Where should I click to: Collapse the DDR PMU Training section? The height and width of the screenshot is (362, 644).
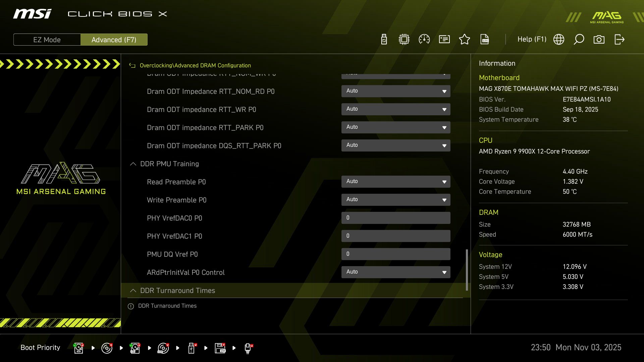(133, 164)
